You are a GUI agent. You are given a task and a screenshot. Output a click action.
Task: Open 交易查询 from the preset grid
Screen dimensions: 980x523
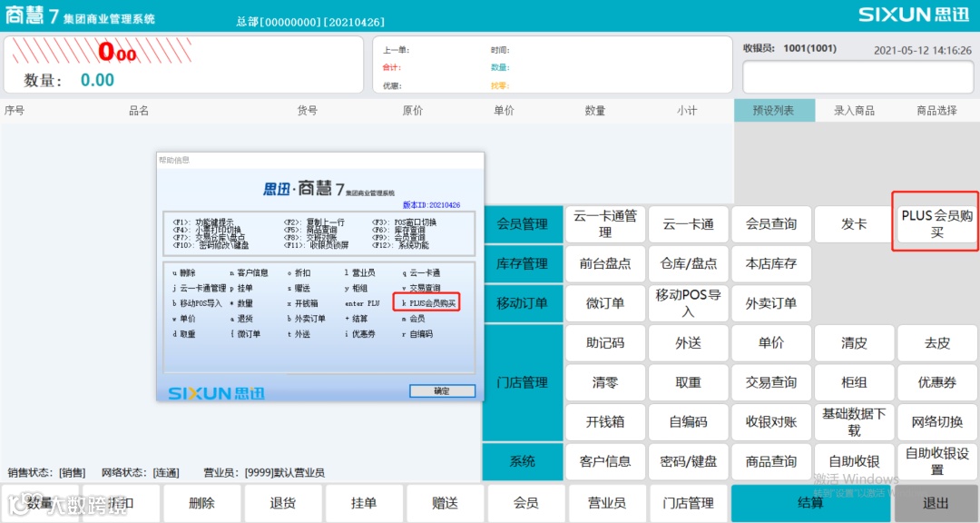pyautogui.click(x=771, y=382)
